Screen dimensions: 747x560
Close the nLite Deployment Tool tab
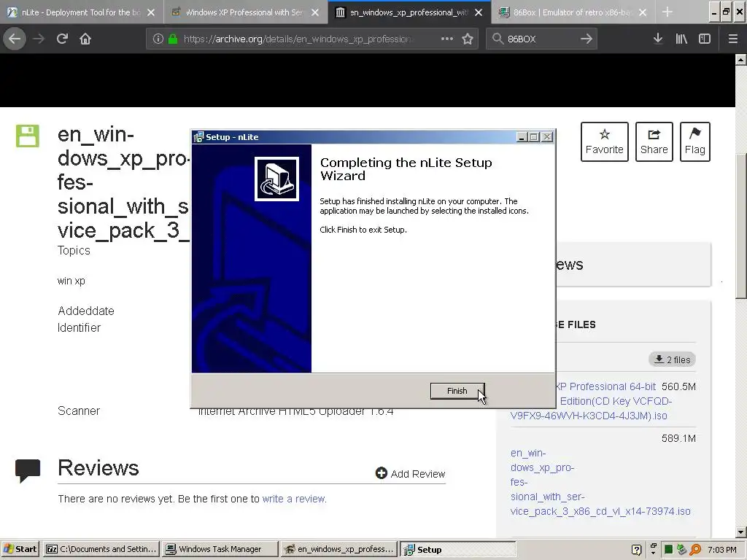pyautogui.click(x=151, y=12)
